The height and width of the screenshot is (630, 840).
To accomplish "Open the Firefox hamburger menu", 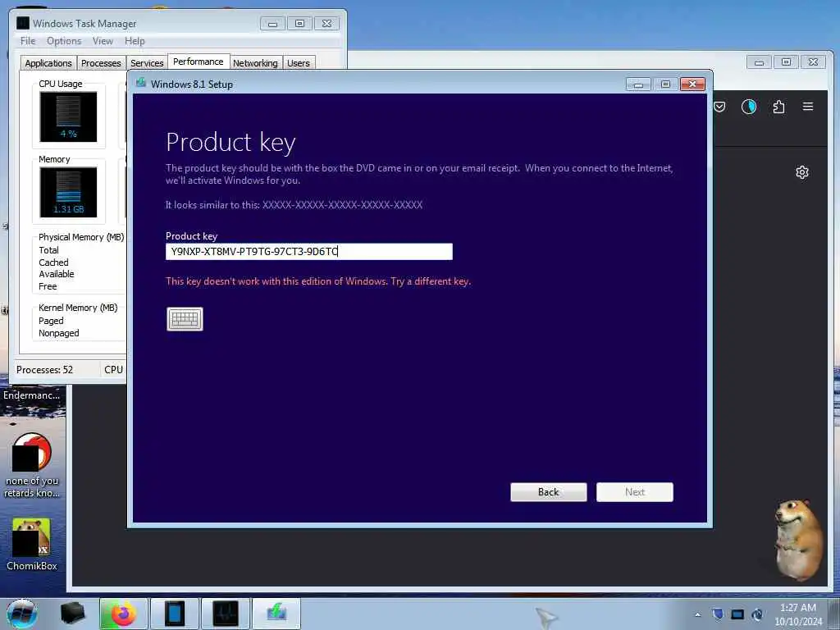I will 808,106.
